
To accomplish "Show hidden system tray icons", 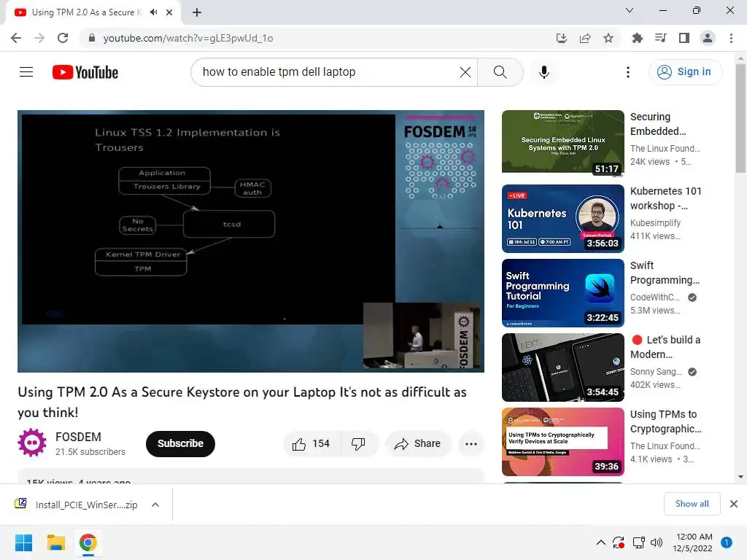I will [601, 542].
